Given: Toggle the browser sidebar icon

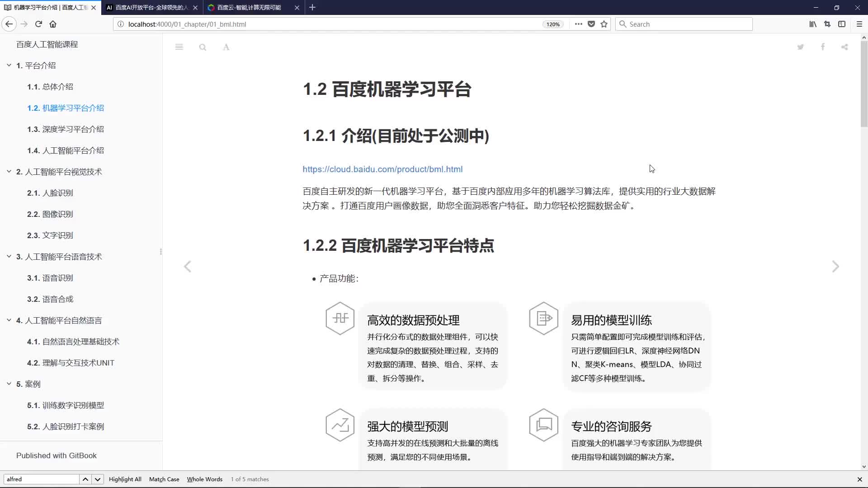Looking at the screenshot, I should pyautogui.click(x=842, y=24).
